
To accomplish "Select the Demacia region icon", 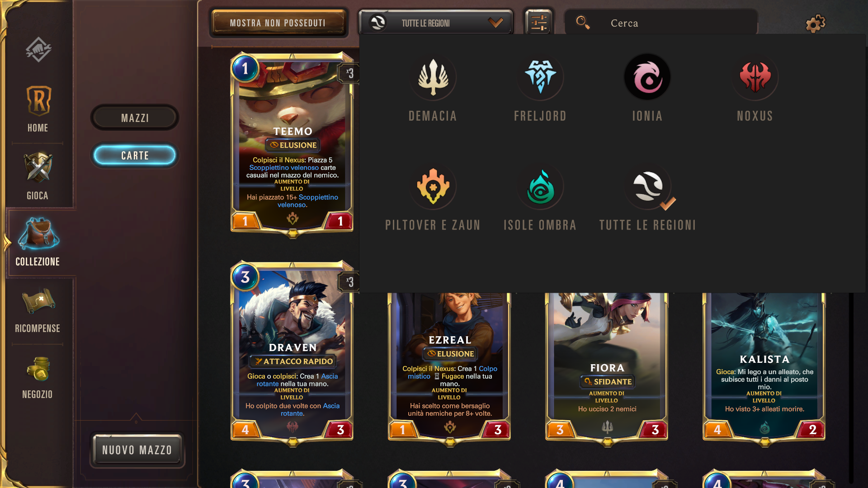I will (x=433, y=77).
